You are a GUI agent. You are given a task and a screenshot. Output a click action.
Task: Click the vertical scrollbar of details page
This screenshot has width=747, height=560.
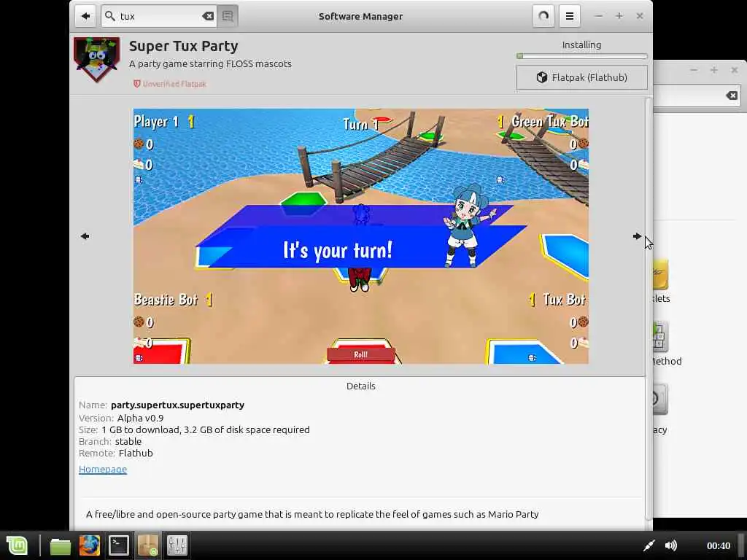(649, 309)
